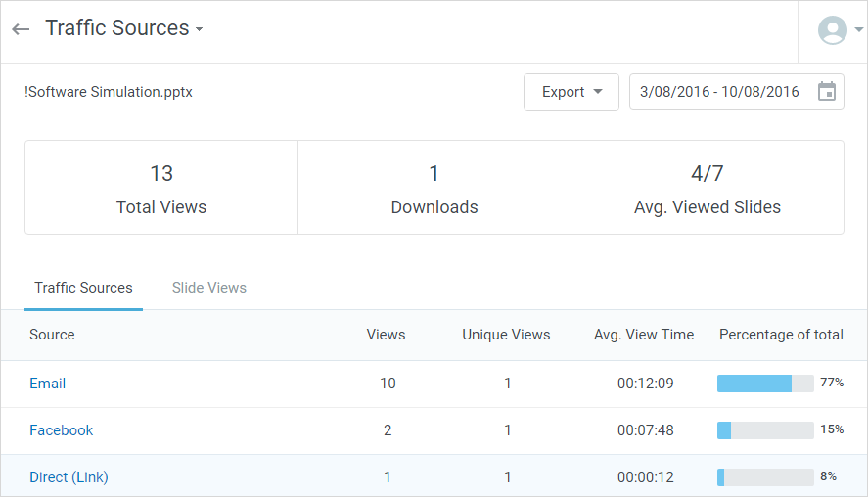Click the calendar icon in date field
Viewport: 868px width, 497px height.
(827, 92)
